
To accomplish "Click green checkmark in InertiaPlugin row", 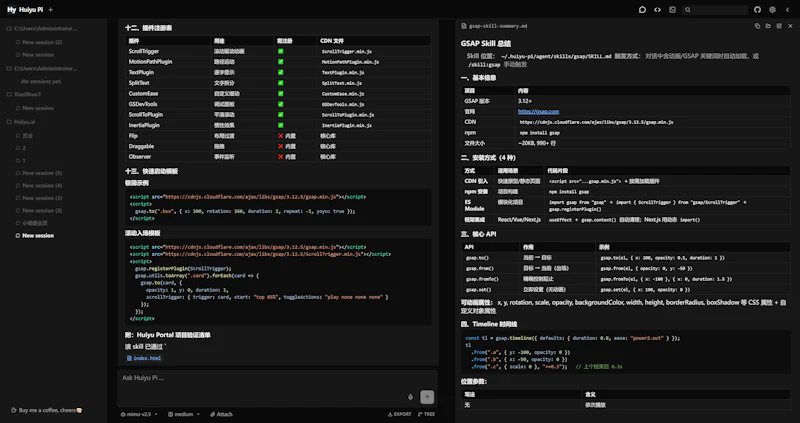I will (x=281, y=126).
